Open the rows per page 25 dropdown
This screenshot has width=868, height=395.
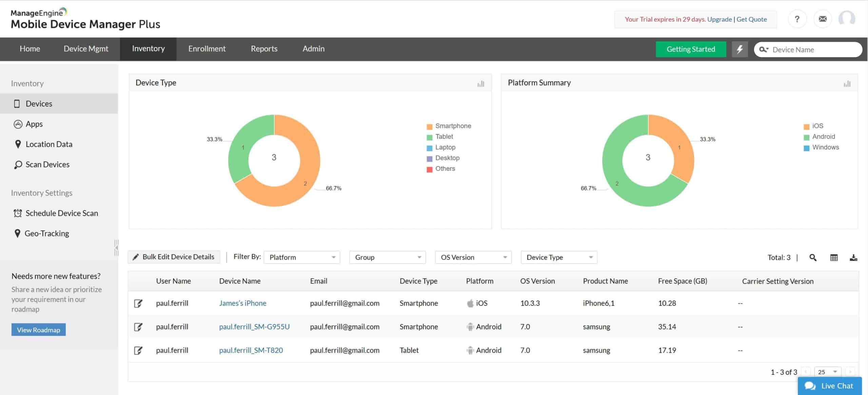[x=828, y=372]
